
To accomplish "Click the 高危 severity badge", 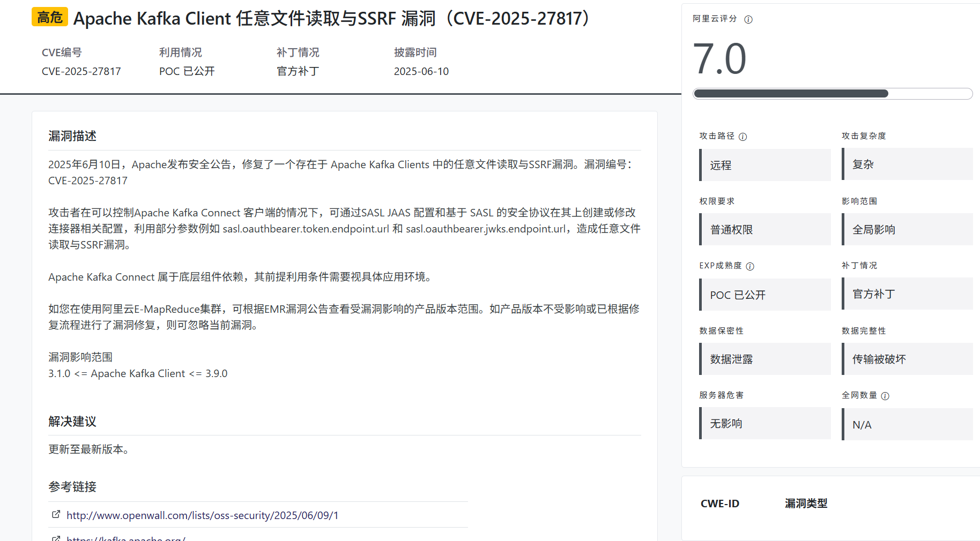I will 50,17.
